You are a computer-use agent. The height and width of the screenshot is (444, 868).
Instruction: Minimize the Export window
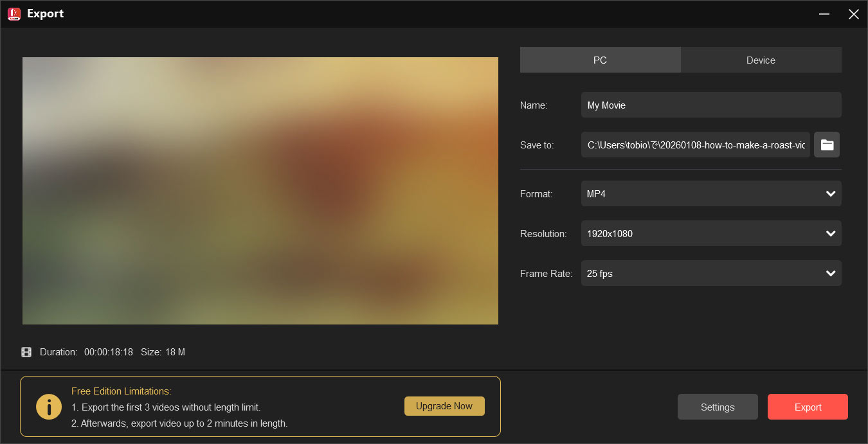tap(824, 13)
